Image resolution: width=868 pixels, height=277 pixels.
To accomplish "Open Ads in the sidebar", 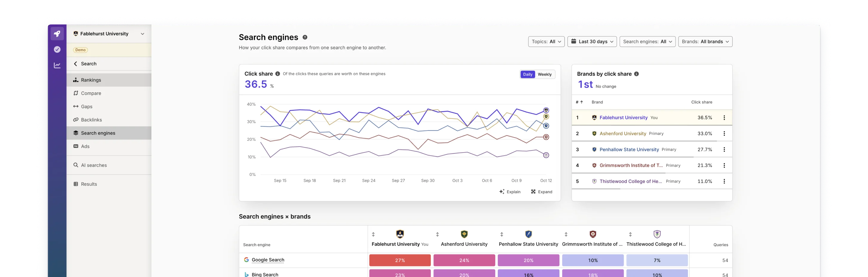I will point(109,146).
